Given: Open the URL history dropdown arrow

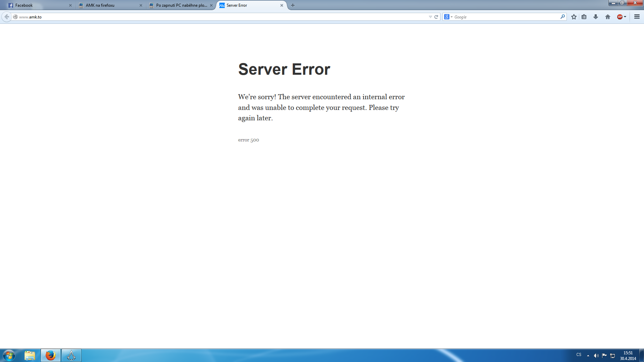Looking at the screenshot, I should pyautogui.click(x=430, y=17).
